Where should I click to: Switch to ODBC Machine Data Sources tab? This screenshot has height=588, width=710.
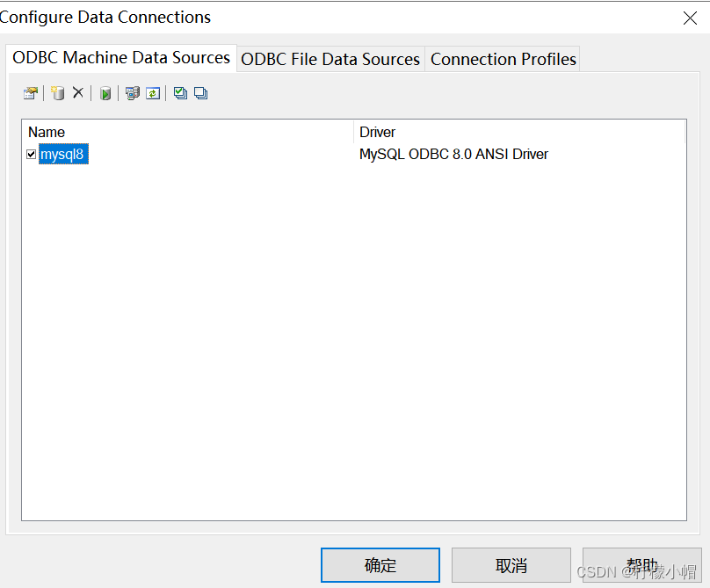click(x=121, y=58)
